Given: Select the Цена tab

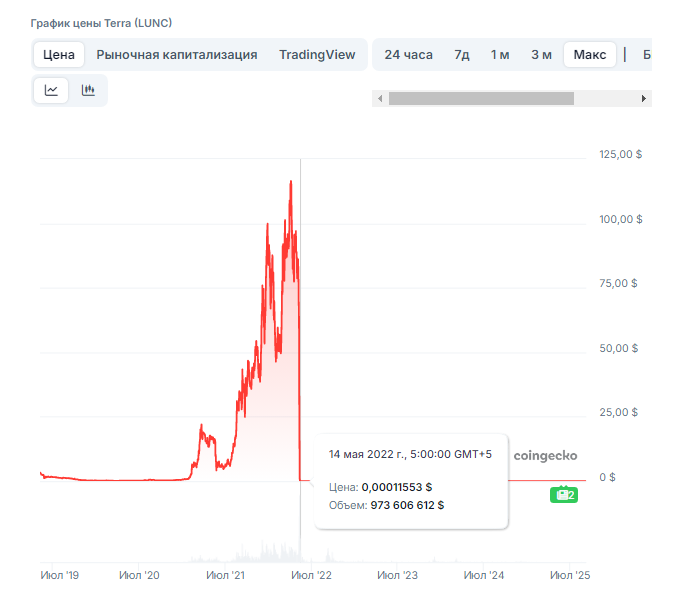Looking at the screenshot, I should point(59,55).
